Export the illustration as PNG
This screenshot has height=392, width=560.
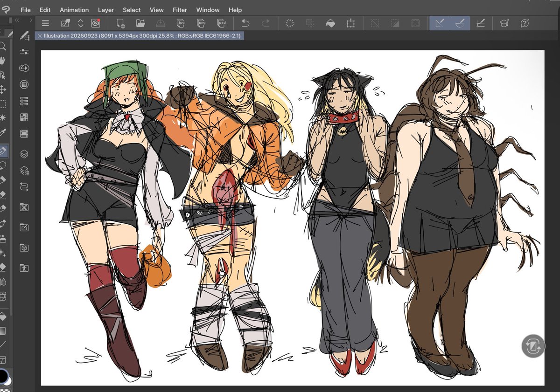click(x=202, y=23)
